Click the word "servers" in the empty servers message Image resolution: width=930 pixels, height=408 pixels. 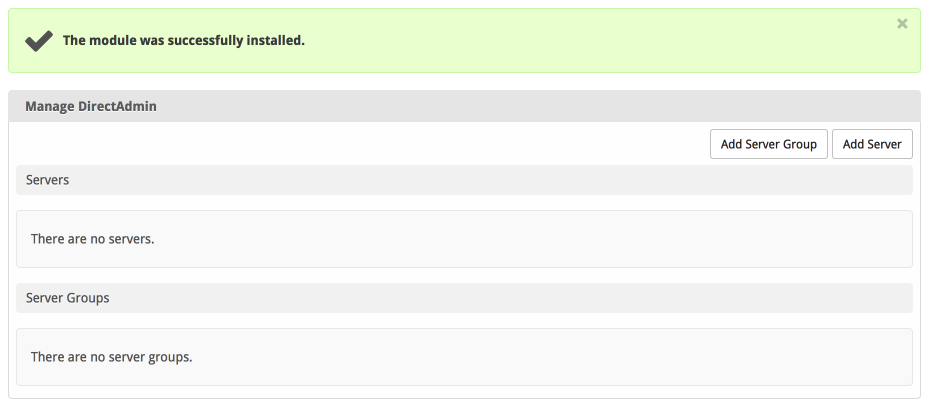(x=131, y=239)
